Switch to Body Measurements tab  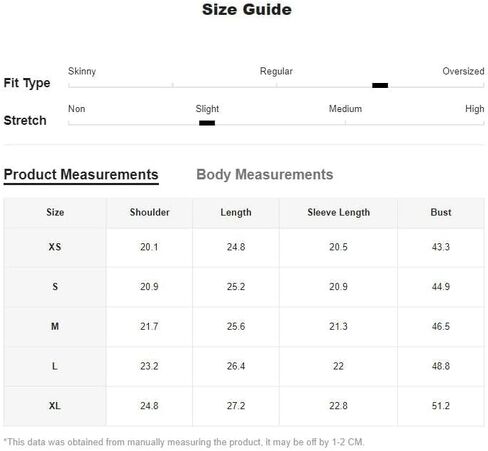point(265,175)
